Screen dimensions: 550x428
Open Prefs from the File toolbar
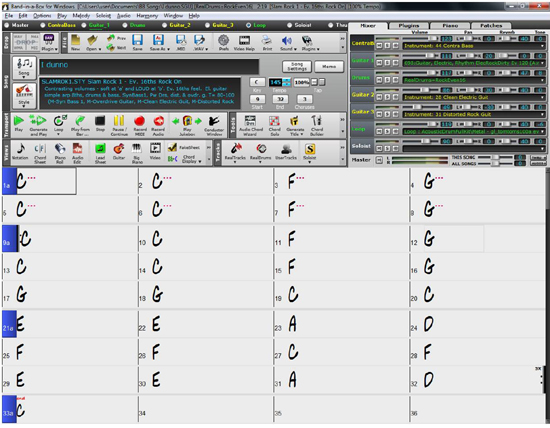coord(224,42)
